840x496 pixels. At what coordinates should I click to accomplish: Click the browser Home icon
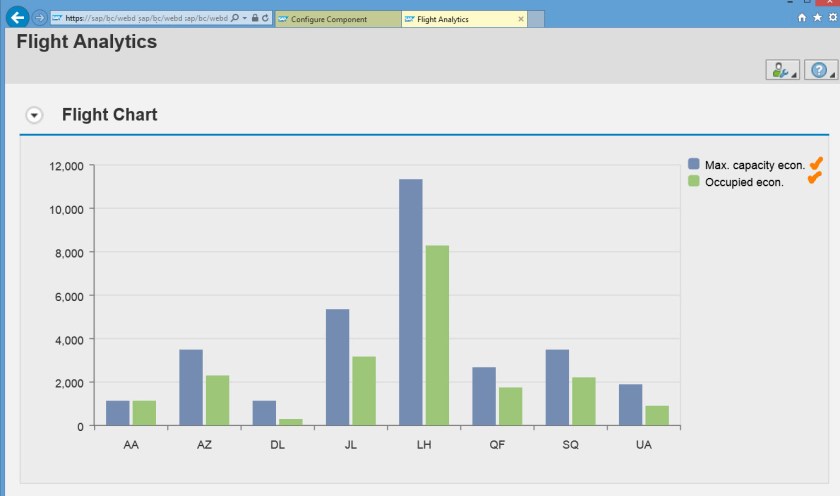point(802,18)
